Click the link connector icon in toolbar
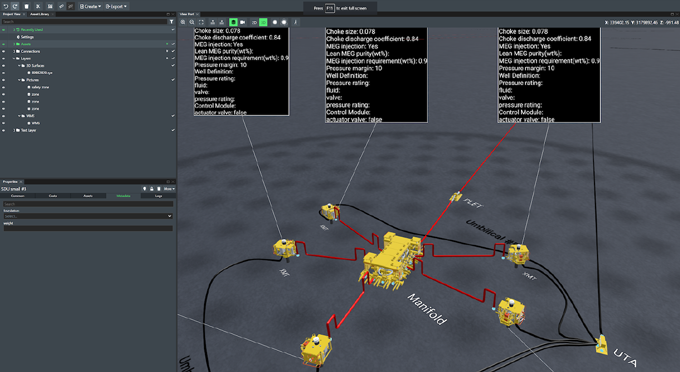The height and width of the screenshot is (372, 680). tap(61, 7)
